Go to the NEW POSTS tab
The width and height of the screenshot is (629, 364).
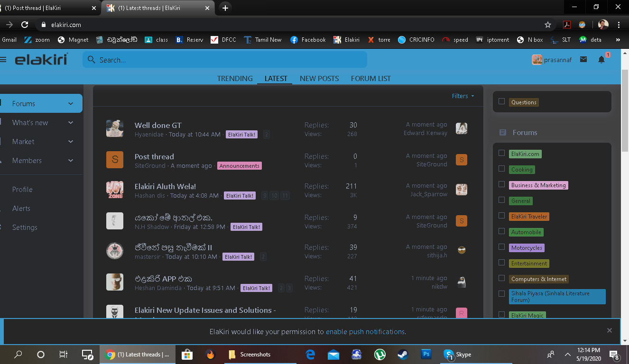coord(319,78)
